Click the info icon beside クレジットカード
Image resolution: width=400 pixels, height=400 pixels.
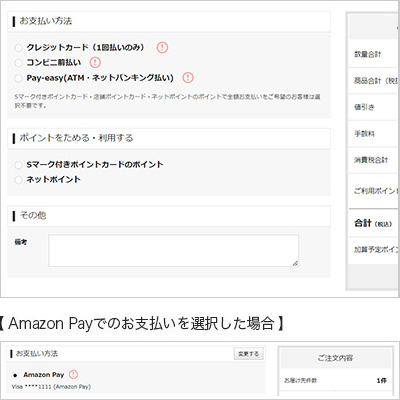coord(162,47)
